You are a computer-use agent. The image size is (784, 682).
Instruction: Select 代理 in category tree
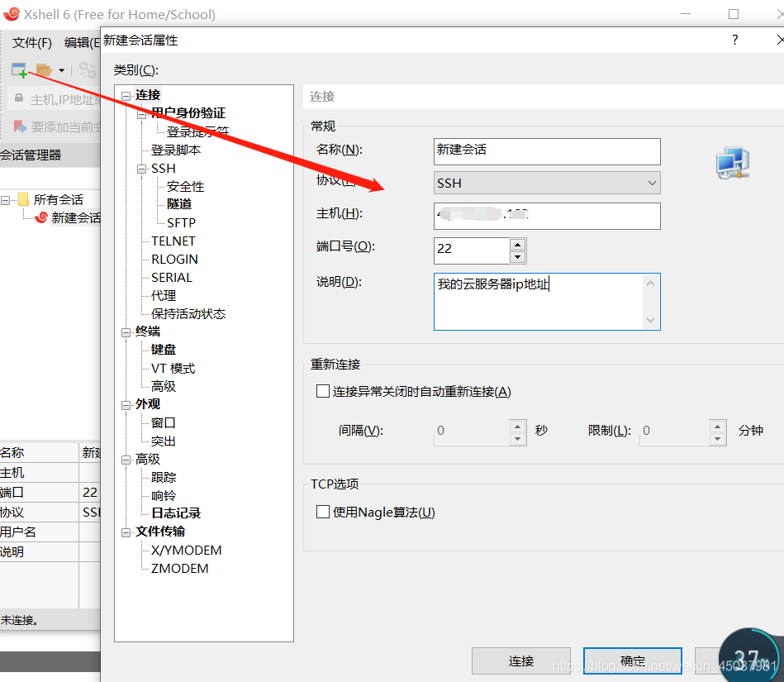[x=164, y=295]
